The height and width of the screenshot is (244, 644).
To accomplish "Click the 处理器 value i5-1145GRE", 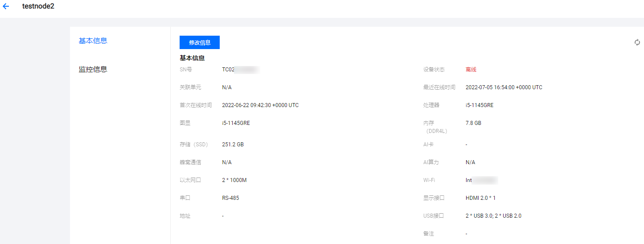I will (480, 105).
